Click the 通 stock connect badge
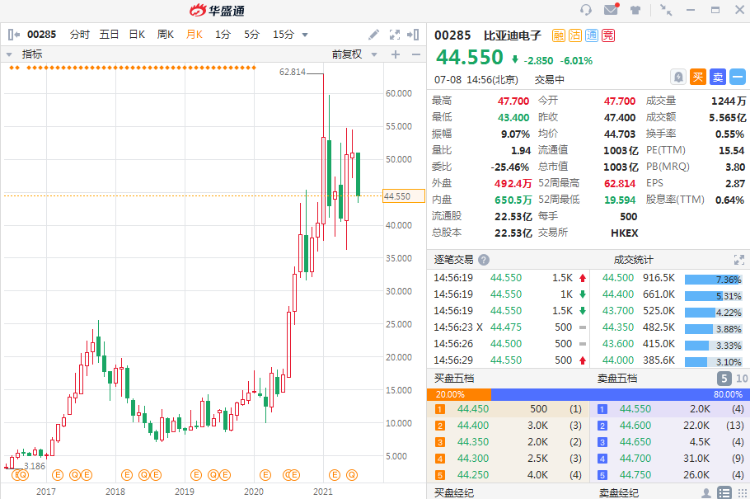Screen dimensions: 750x499 pos(592,35)
